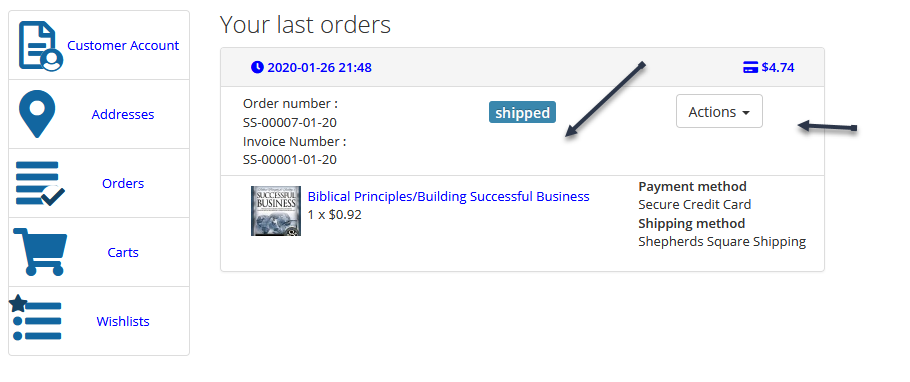
Task: Click the clock icon beside order date
Action: tap(257, 67)
